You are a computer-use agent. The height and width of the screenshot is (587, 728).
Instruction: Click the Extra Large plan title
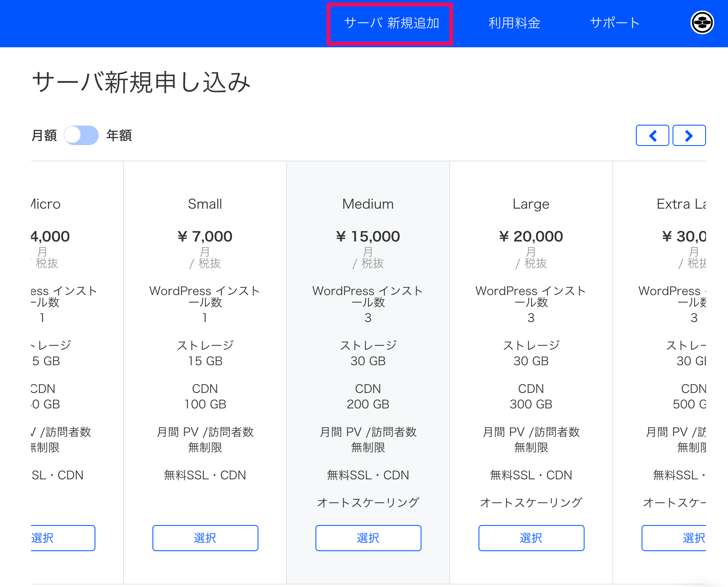[x=681, y=204]
